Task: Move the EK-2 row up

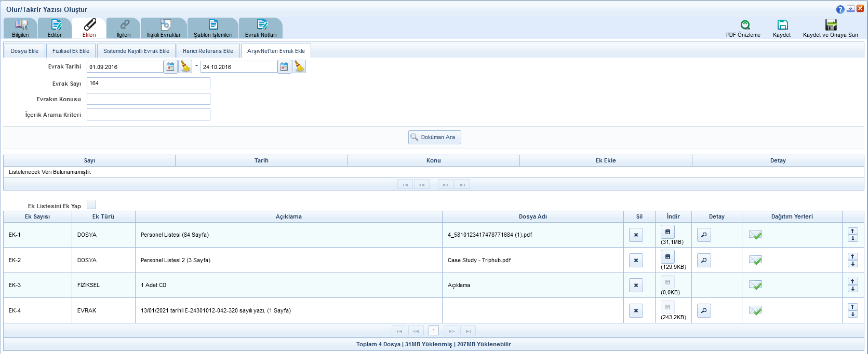Action: pyautogui.click(x=852, y=256)
